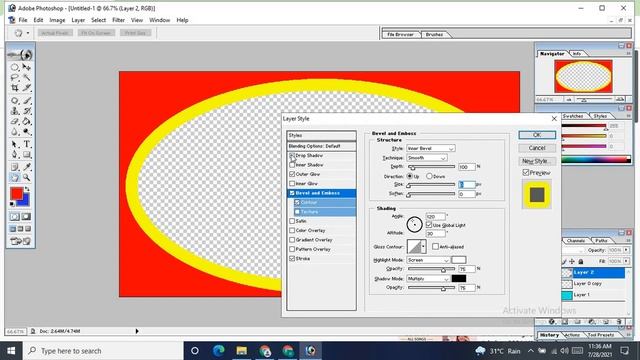Select the Crop tool

click(x=15, y=88)
